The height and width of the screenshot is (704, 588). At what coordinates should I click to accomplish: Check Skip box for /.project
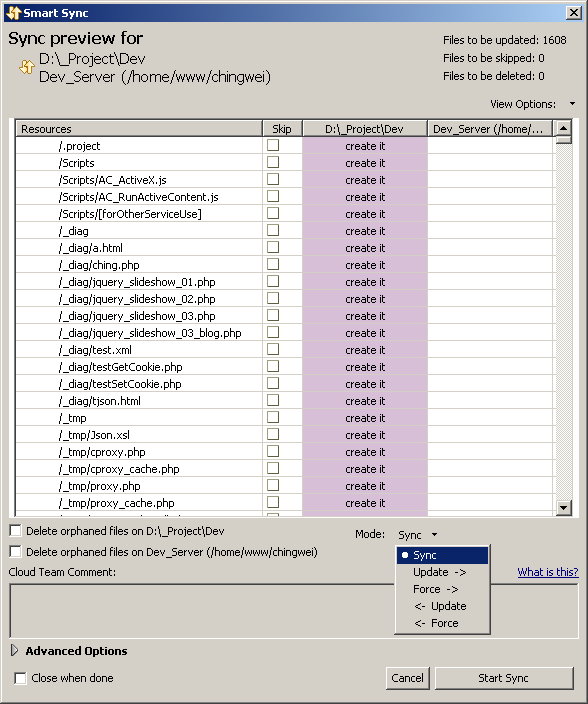[x=273, y=145]
